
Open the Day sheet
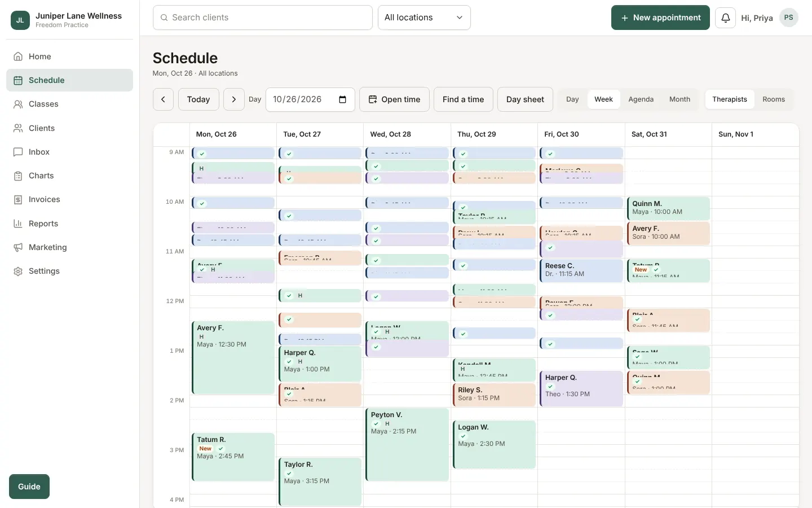point(525,99)
